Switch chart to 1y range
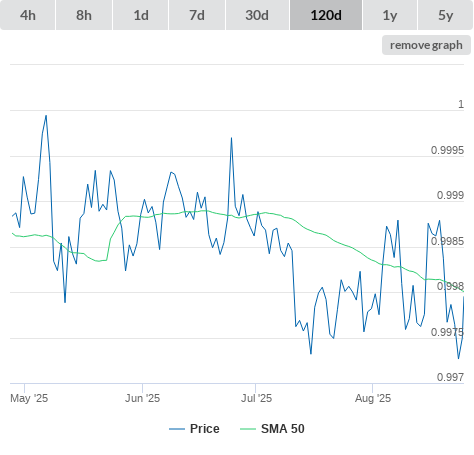474x455 pixels. point(390,15)
